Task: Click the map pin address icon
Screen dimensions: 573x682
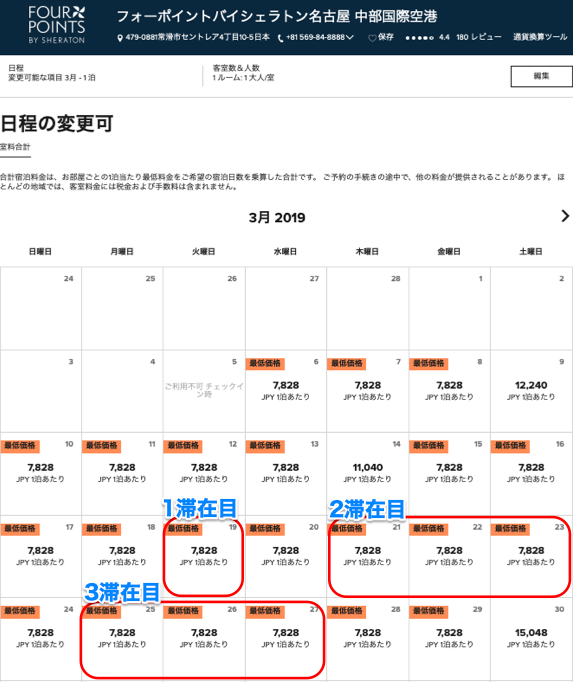Action: point(120,38)
